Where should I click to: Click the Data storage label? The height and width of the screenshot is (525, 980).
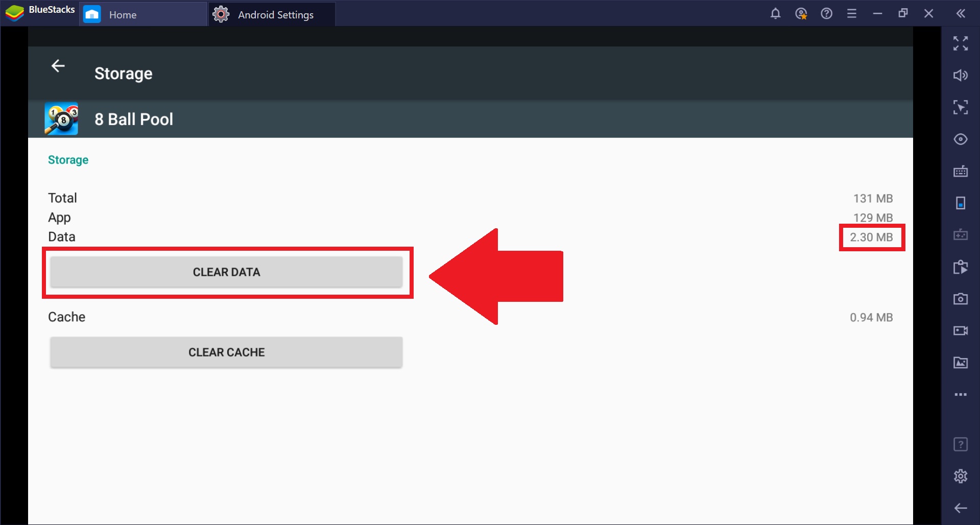(62, 237)
